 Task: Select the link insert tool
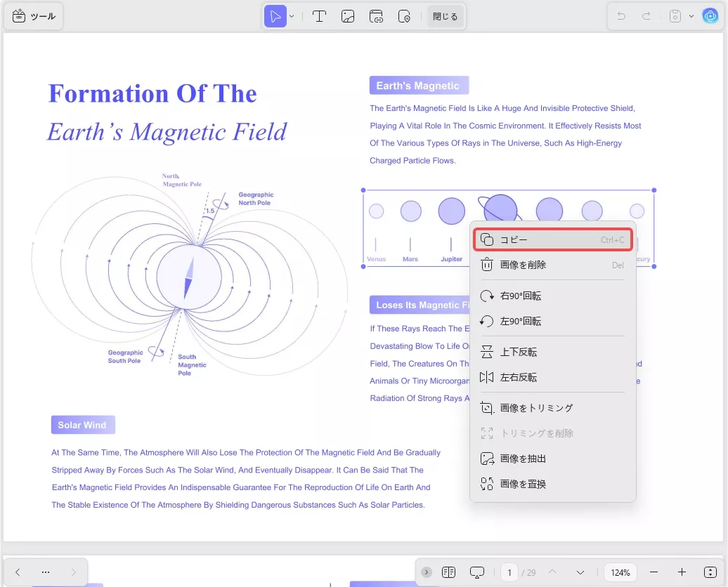point(376,16)
